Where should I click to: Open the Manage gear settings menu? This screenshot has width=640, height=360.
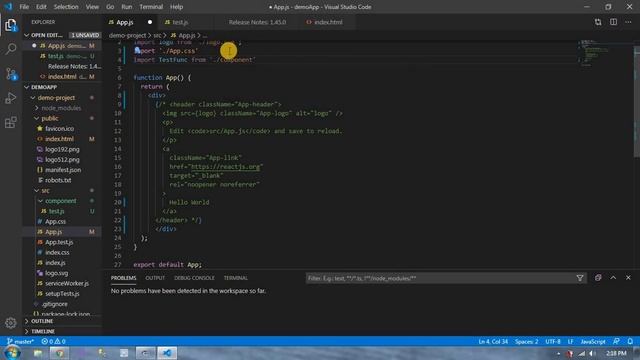pos(11,323)
